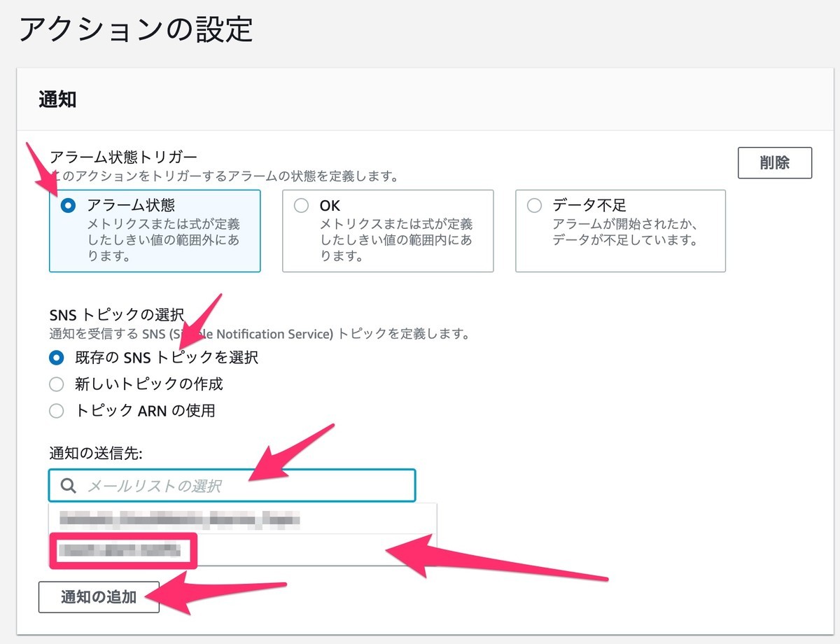Screen dimensions: 840x644
Task: Click the magnifier icon in the search field
Action: click(x=68, y=486)
